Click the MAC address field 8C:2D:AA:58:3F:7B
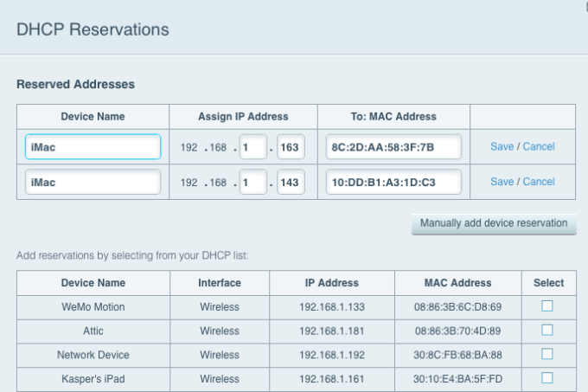 click(393, 147)
